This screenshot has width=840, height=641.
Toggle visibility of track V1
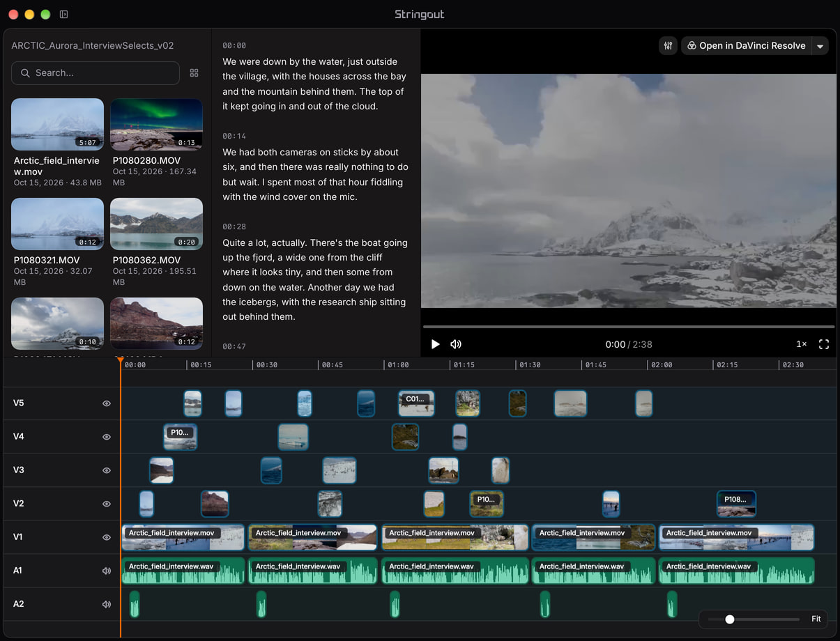click(107, 537)
